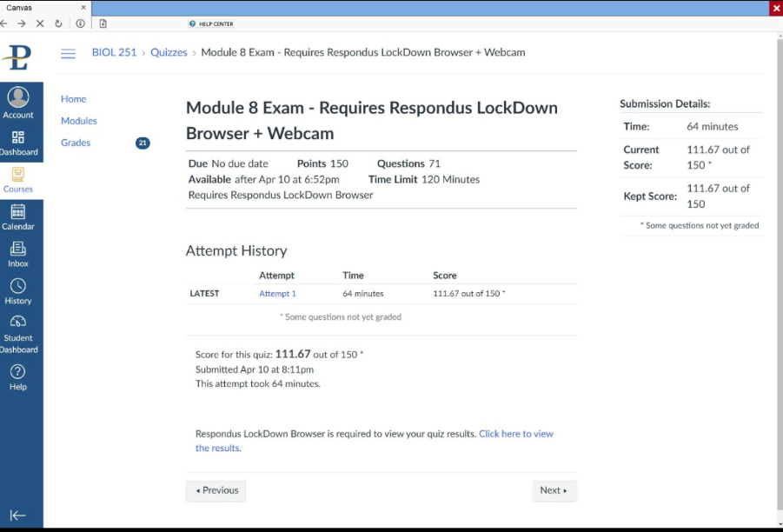This screenshot has height=532, width=783.
Task: Open the Help Center in the toolbar
Action: (x=210, y=24)
